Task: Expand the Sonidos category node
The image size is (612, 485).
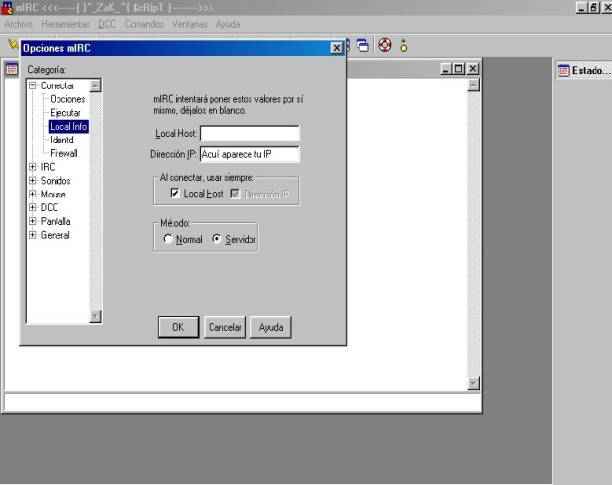Action: (x=33, y=180)
